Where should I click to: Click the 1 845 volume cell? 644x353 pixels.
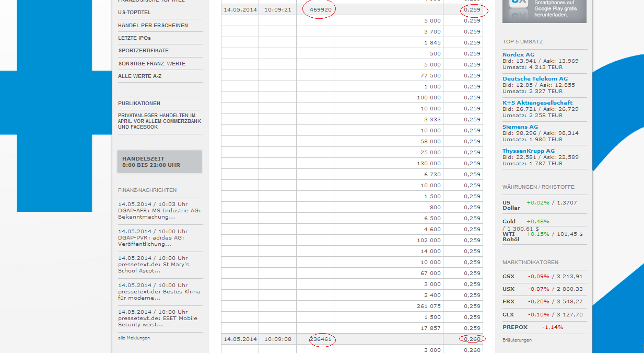point(389,42)
